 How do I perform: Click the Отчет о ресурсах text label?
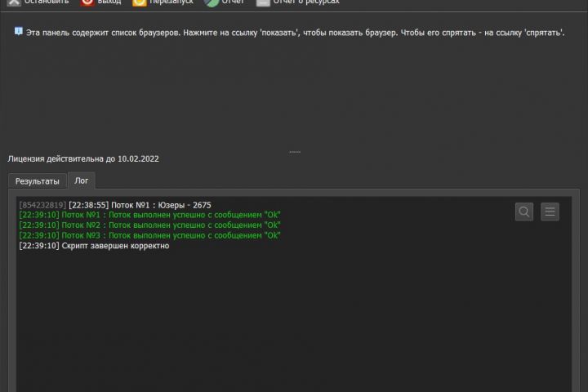pyautogui.click(x=306, y=2)
